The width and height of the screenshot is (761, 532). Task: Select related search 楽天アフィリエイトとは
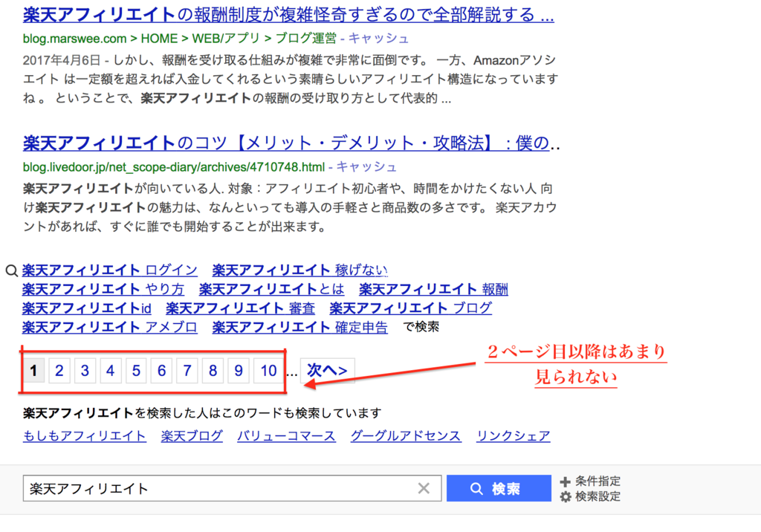(x=271, y=289)
